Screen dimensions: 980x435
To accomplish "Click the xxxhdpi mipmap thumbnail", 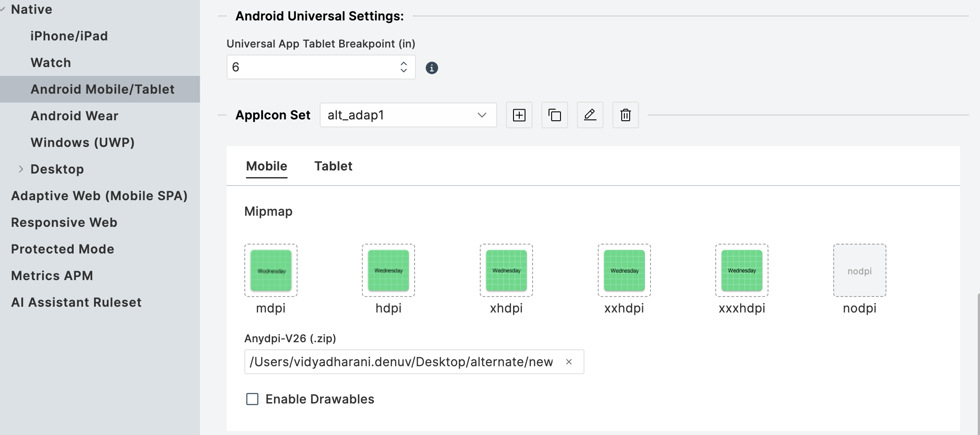I will tap(741, 270).
